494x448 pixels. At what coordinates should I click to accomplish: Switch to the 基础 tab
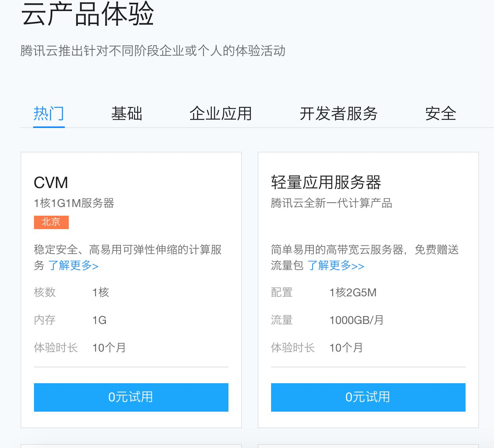126,114
